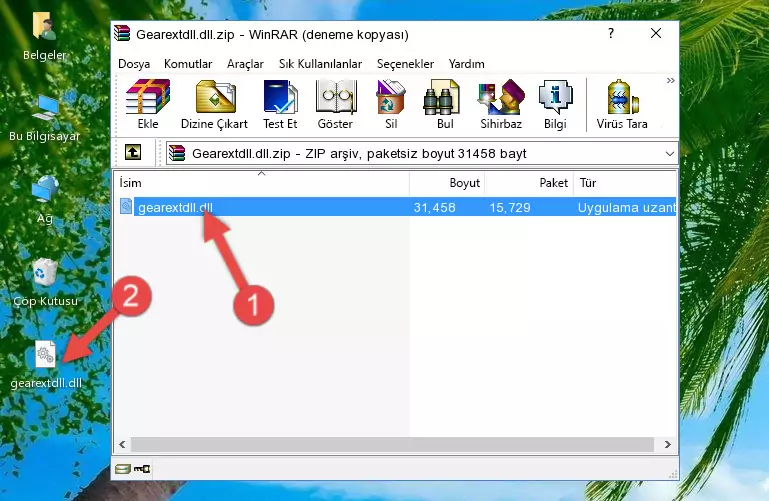
Task: Click the WinRAR title bar books icon
Action: (x=122, y=33)
